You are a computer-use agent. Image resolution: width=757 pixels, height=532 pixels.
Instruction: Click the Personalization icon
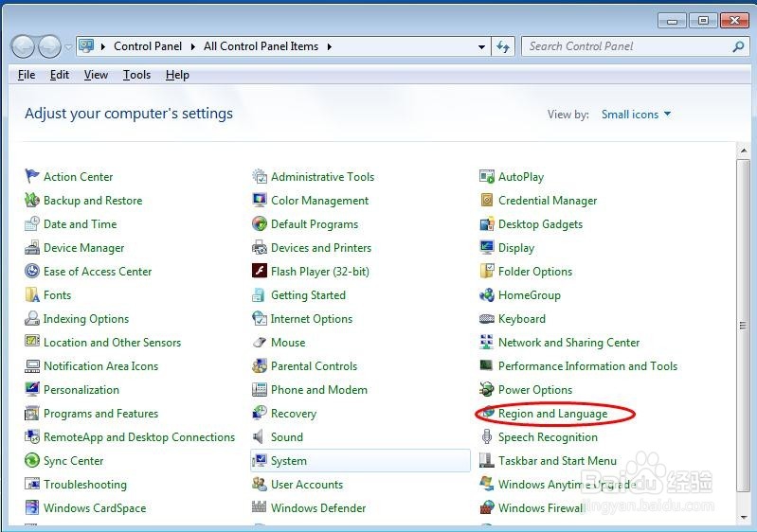click(x=32, y=389)
